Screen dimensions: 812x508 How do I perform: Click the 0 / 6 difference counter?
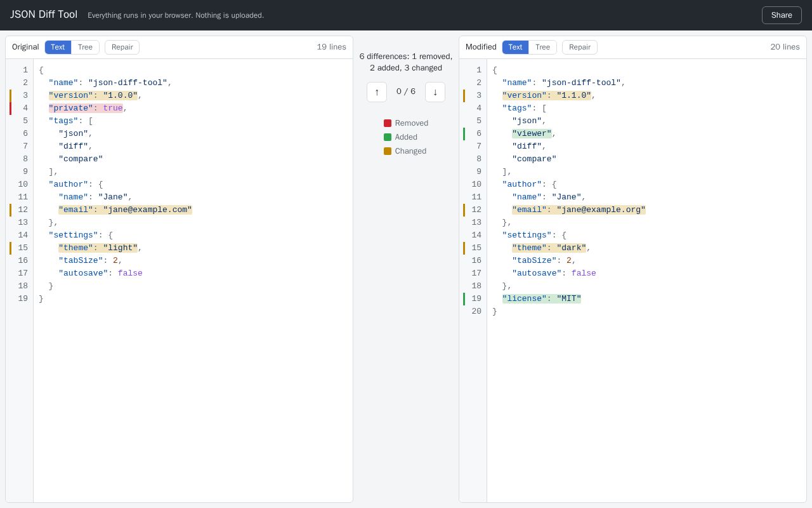(406, 91)
